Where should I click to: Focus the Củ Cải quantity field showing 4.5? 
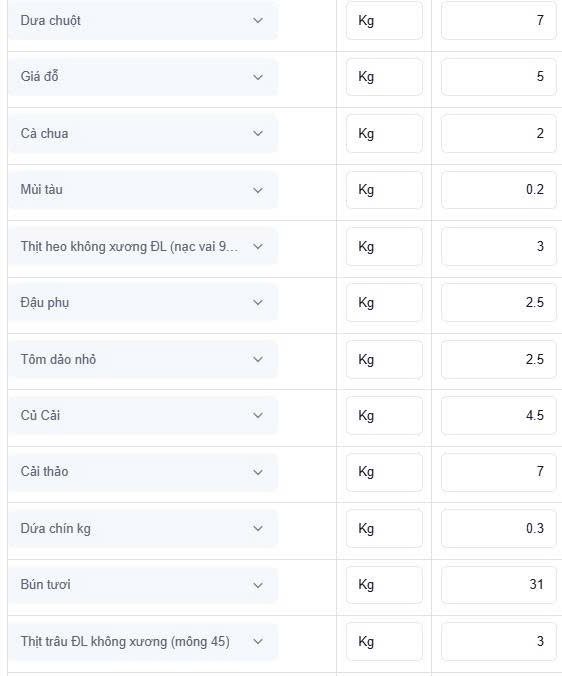(x=499, y=415)
